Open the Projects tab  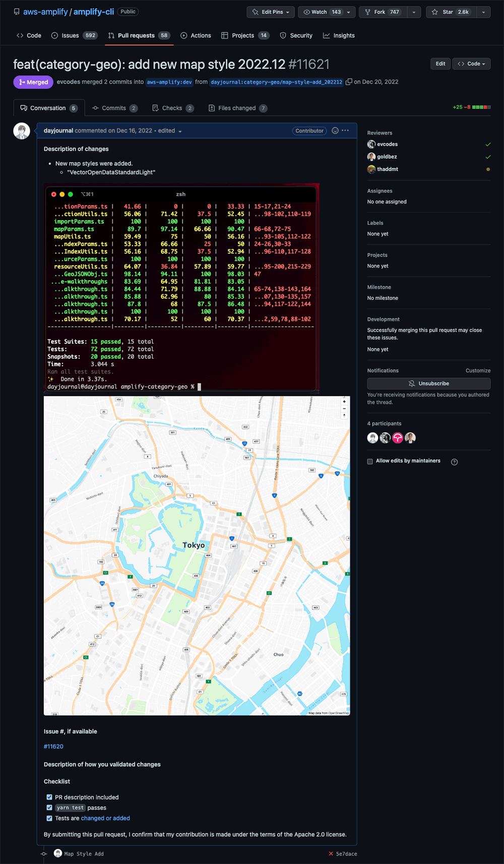(245, 35)
